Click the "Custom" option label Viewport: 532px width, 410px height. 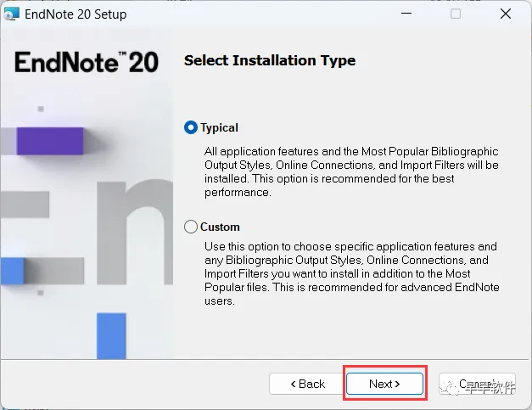click(220, 227)
